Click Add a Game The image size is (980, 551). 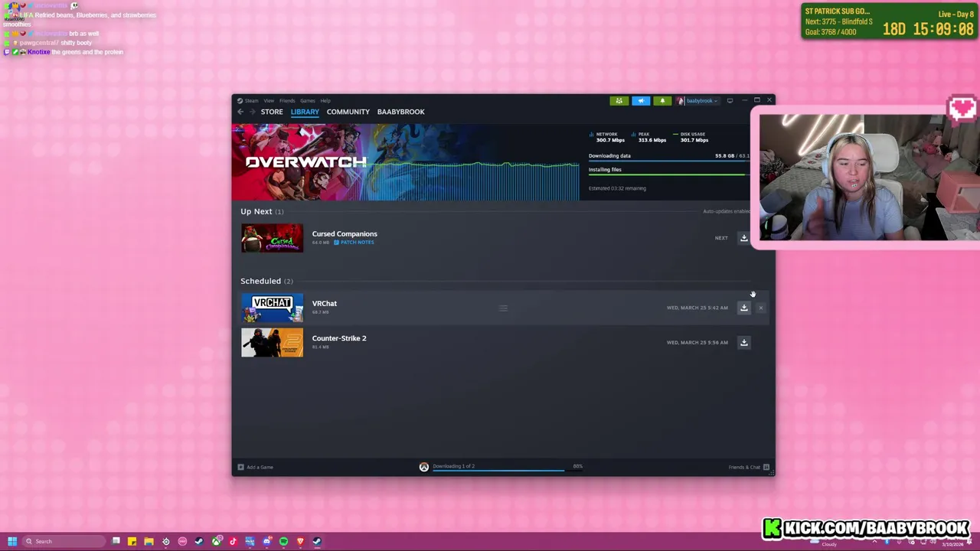coord(255,467)
